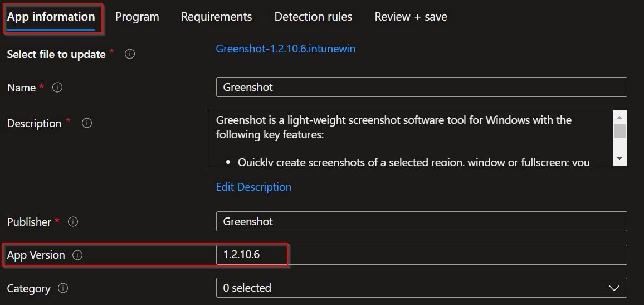The height and width of the screenshot is (305, 644).
Task: Open Greenshot-1.2.10.6.intunewin file link
Action: (285, 49)
